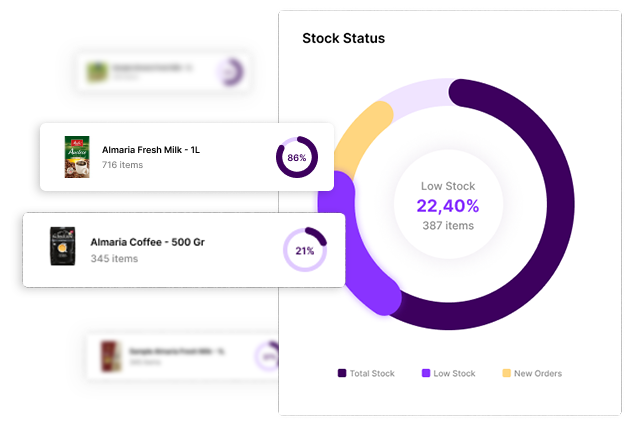Image resolution: width=640 pixels, height=426 pixels.
Task: Select the yellow New Orders donut segment
Action: click(x=354, y=142)
